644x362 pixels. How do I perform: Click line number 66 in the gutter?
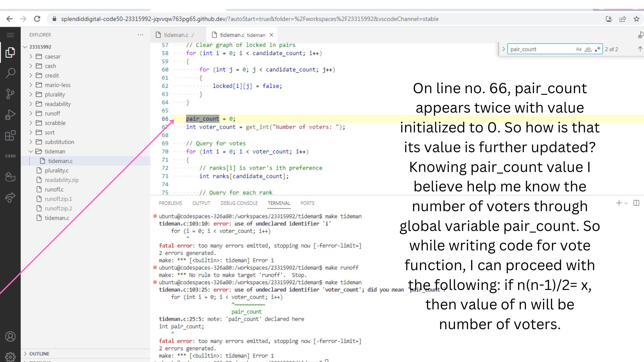[x=165, y=119]
